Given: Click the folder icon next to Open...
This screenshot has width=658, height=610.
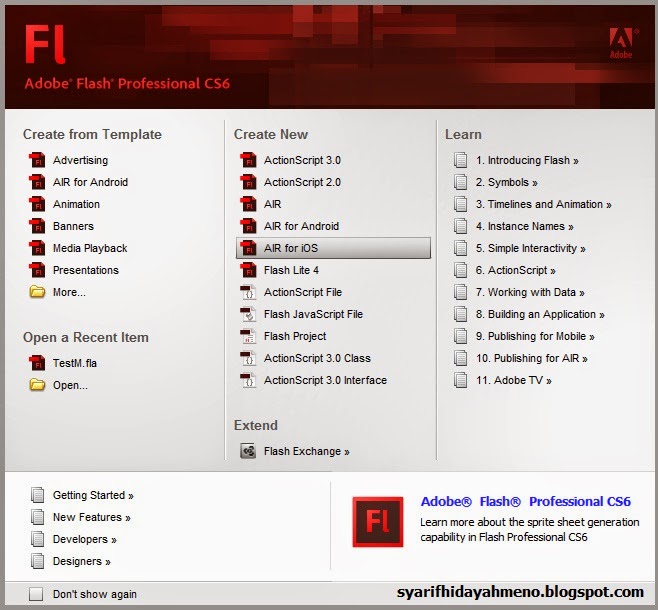Looking at the screenshot, I should pyautogui.click(x=37, y=385).
